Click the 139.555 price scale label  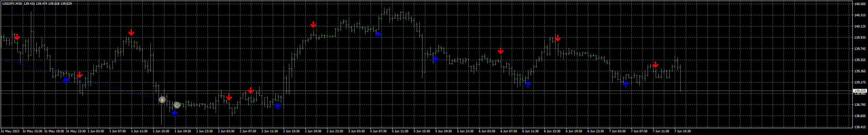860,60
